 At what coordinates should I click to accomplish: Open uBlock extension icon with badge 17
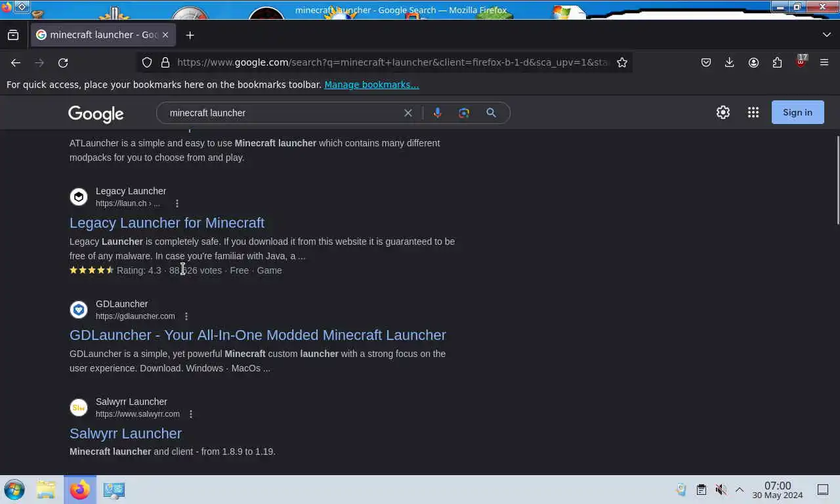pos(801,62)
